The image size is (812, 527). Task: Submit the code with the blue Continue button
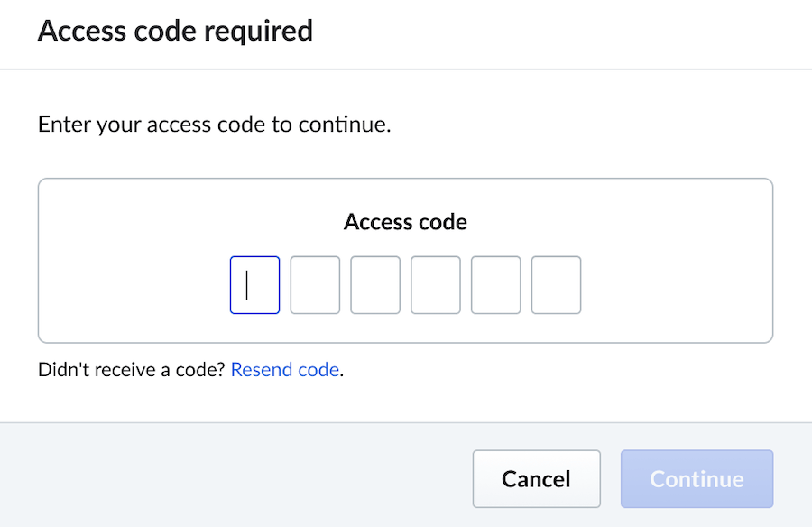697,479
